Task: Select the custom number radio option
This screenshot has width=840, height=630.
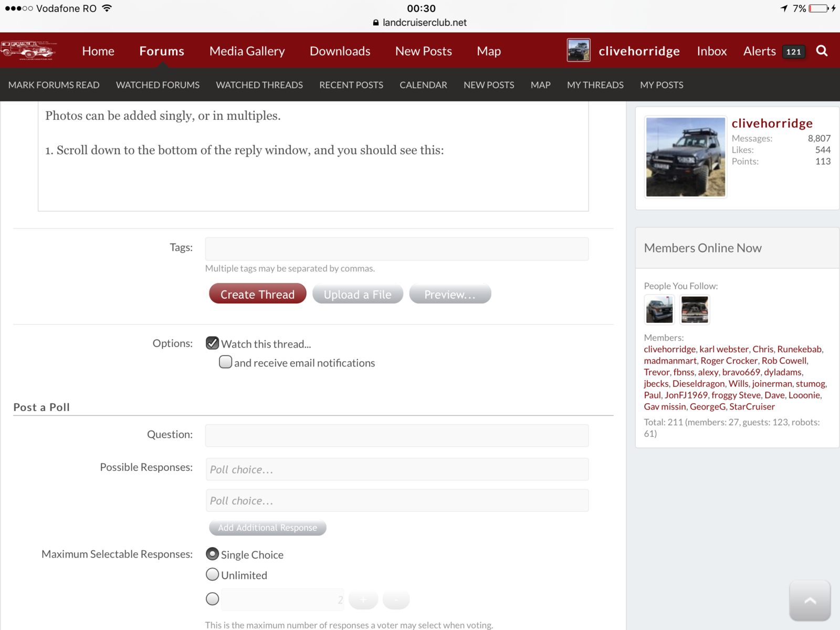Action: pos(212,598)
